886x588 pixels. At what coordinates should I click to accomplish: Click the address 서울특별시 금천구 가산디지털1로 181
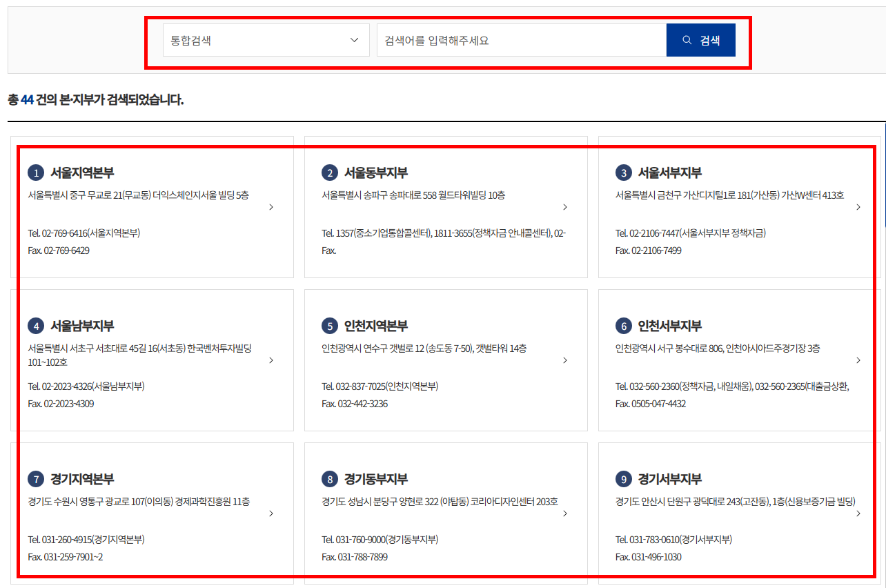[729, 195]
